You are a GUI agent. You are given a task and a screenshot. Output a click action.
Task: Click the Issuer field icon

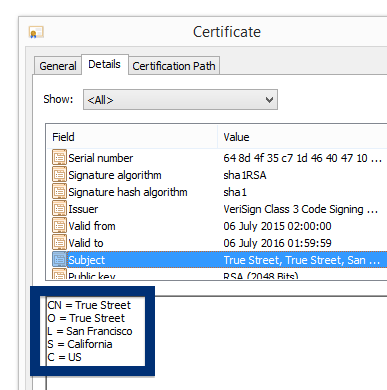(x=59, y=209)
